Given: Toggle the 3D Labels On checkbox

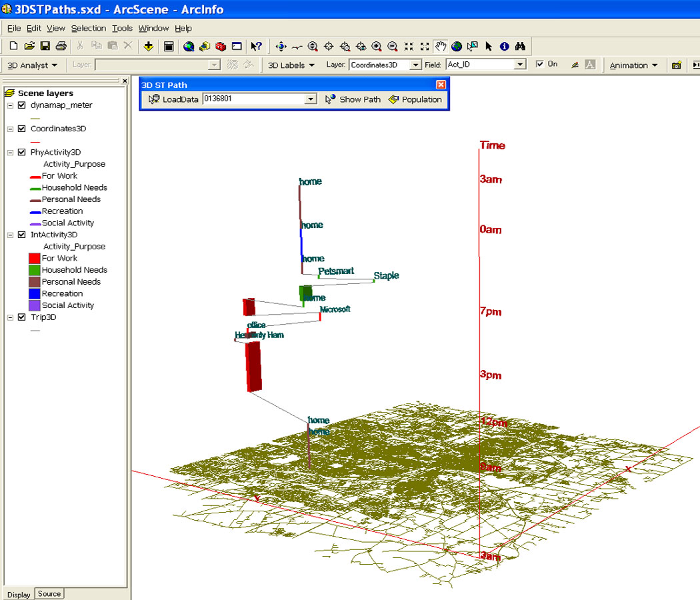Looking at the screenshot, I should tap(540, 65).
